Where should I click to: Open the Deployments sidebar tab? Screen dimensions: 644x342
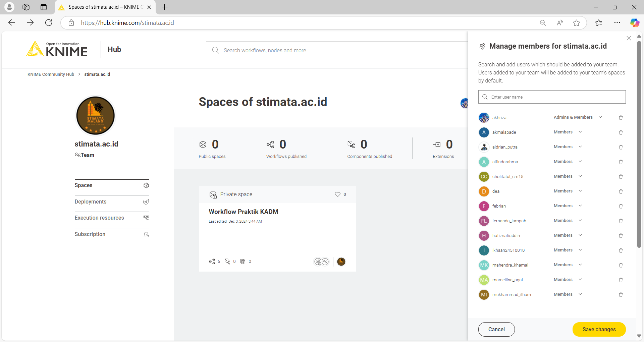click(112, 202)
